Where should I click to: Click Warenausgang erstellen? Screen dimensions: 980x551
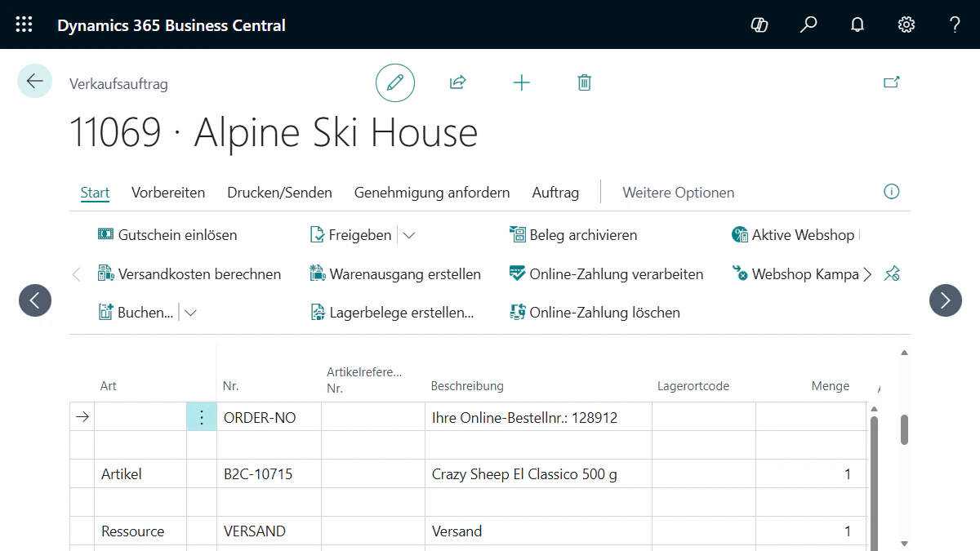point(395,274)
